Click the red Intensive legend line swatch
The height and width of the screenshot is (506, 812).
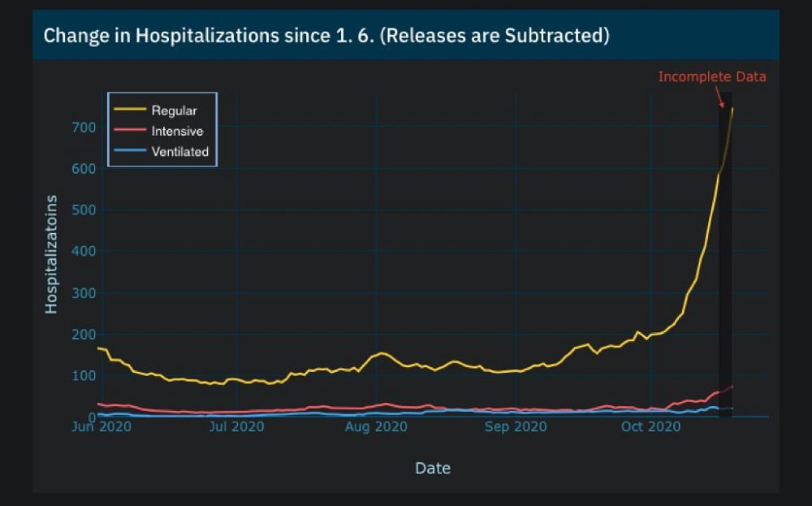pos(130,131)
